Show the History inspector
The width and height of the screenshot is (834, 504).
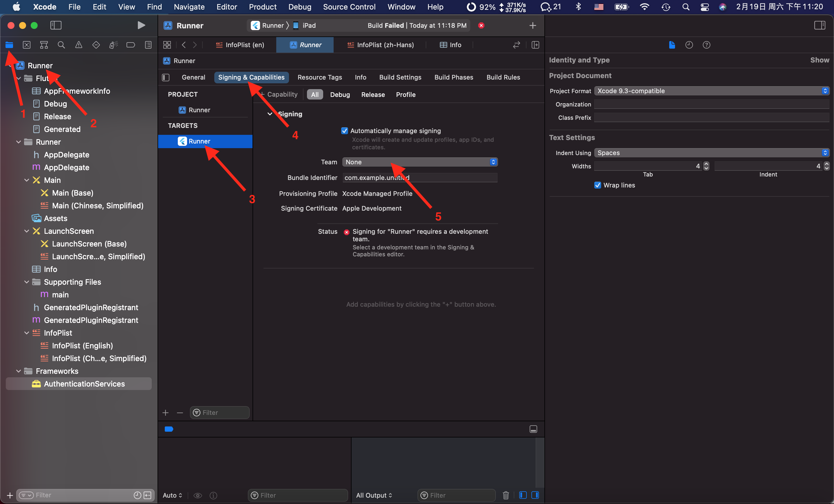(x=689, y=45)
